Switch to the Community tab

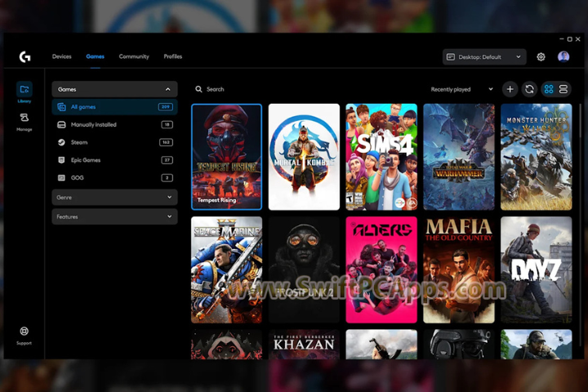(x=134, y=56)
